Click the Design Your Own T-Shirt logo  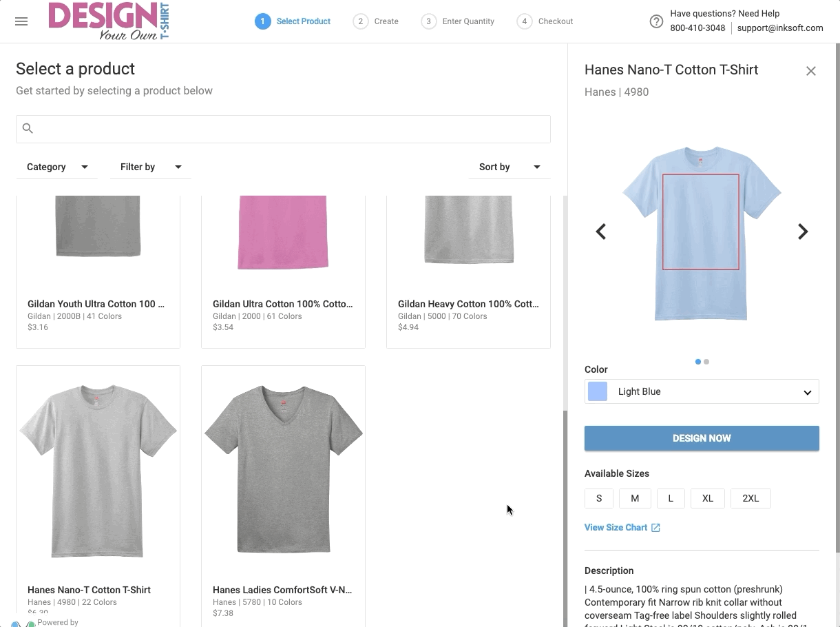[107, 21]
